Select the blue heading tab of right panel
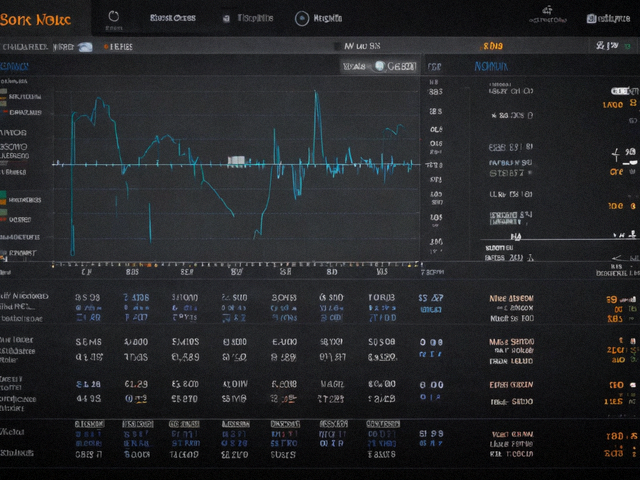 point(491,66)
